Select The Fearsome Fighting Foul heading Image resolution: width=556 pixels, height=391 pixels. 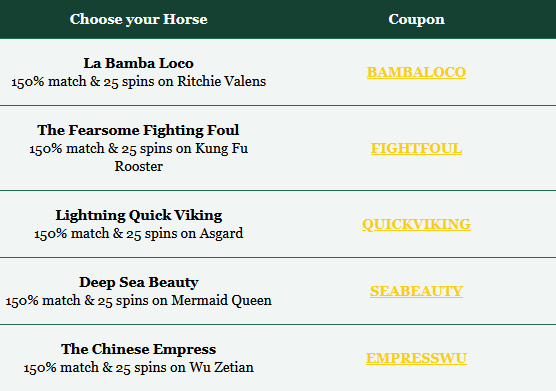[138, 130]
